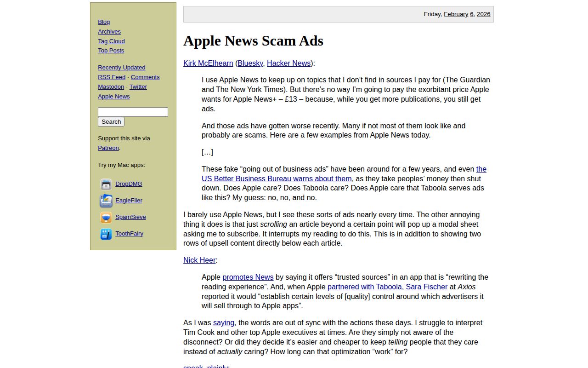Click the SpamSieve app icon

pyautogui.click(x=106, y=217)
